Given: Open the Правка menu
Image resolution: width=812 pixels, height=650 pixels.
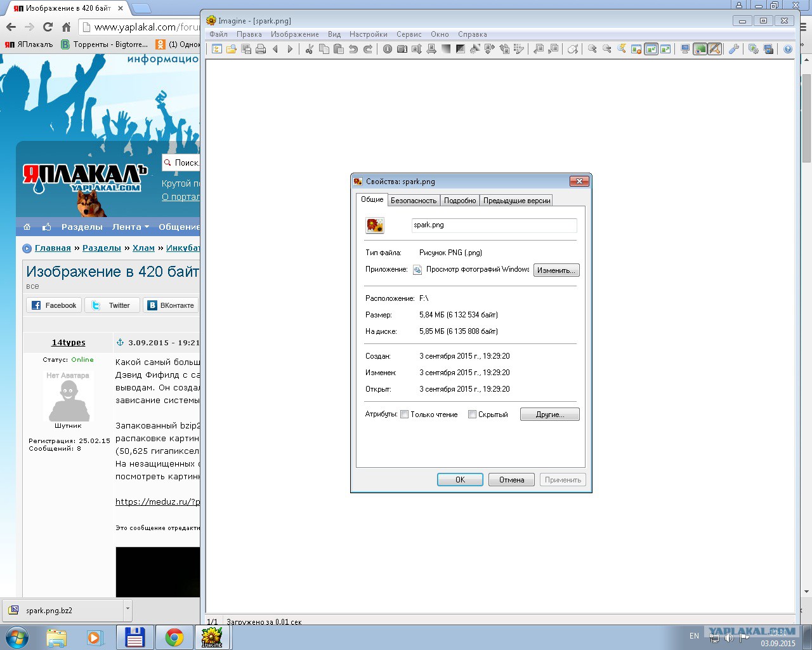Looking at the screenshot, I should (x=249, y=34).
